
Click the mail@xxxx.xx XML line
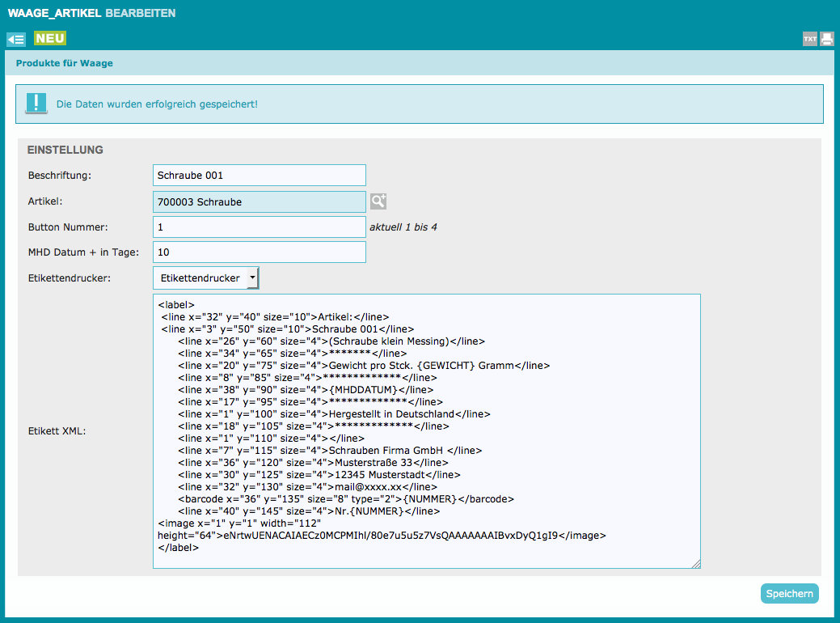307,487
